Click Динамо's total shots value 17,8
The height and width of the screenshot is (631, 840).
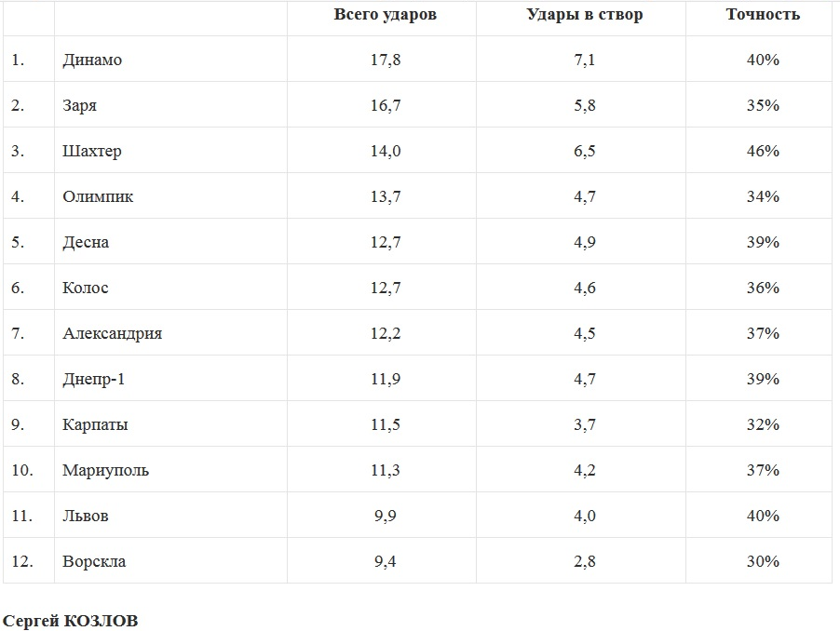386,60
